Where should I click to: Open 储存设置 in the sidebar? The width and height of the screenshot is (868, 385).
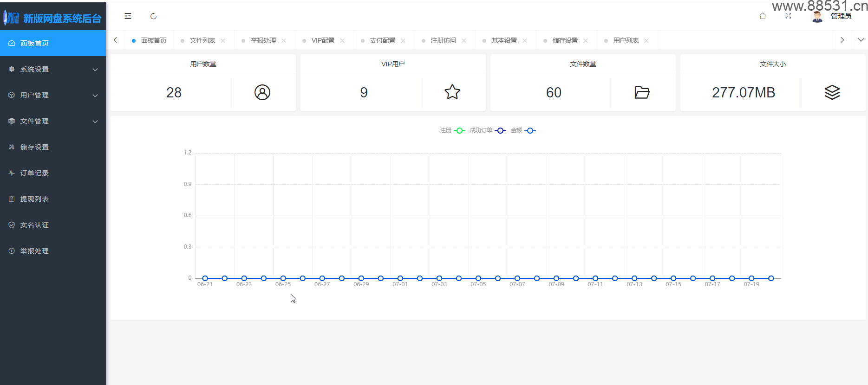[53, 147]
